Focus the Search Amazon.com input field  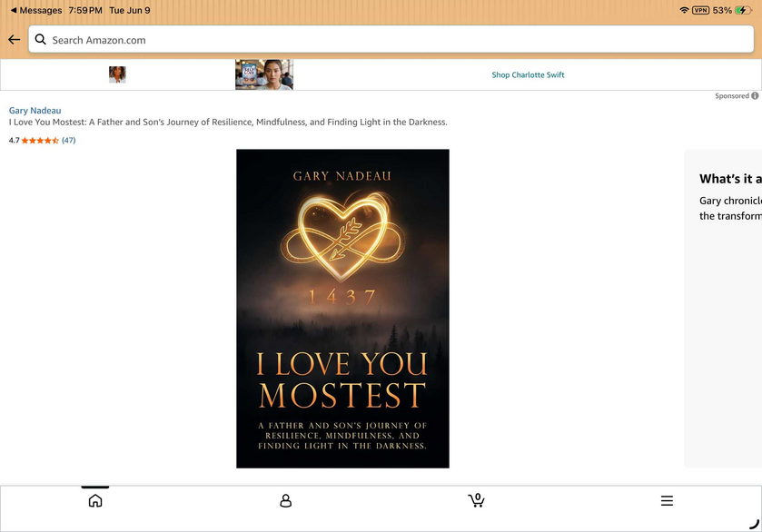coord(391,39)
